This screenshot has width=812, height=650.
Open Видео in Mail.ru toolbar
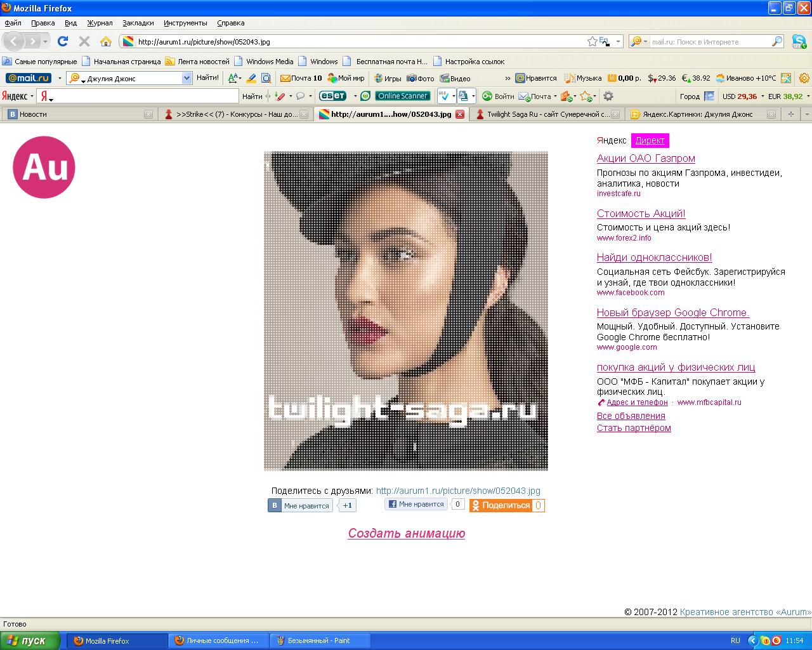point(454,78)
